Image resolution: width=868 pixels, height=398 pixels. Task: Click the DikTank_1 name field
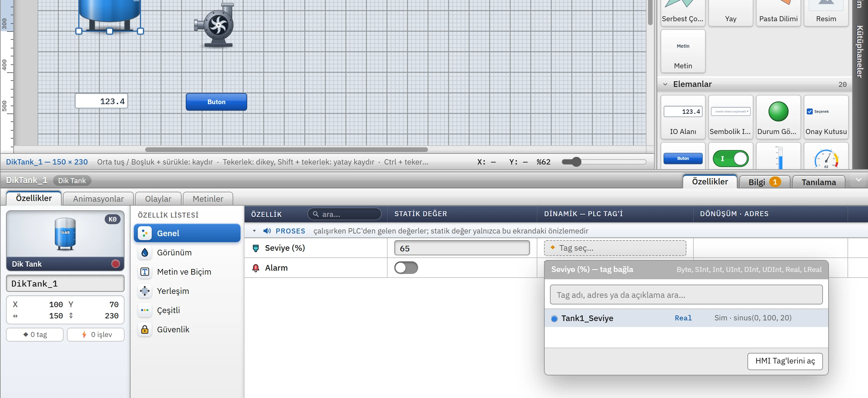coord(65,283)
